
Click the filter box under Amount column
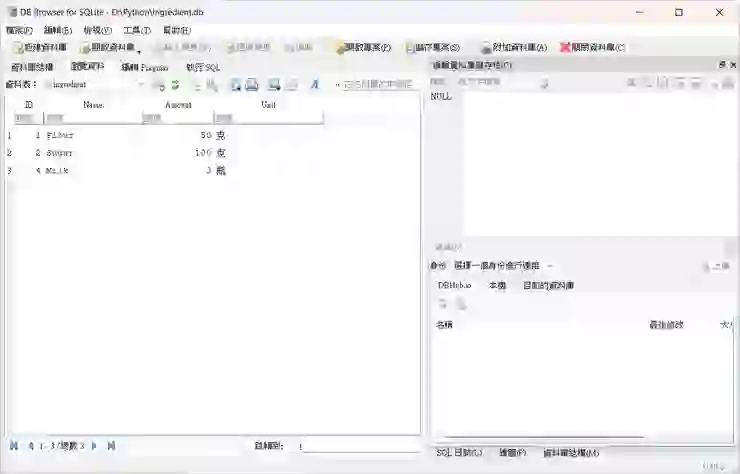click(178, 118)
